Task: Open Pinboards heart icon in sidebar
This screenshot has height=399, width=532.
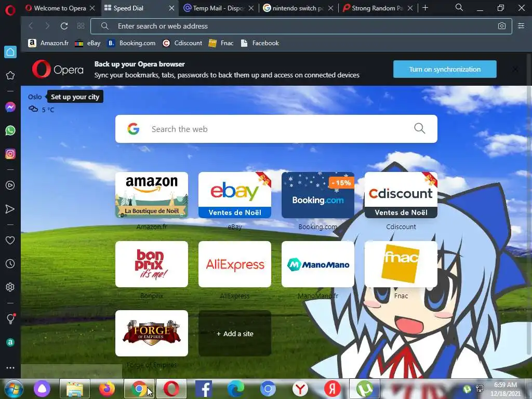Action: [10, 240]
